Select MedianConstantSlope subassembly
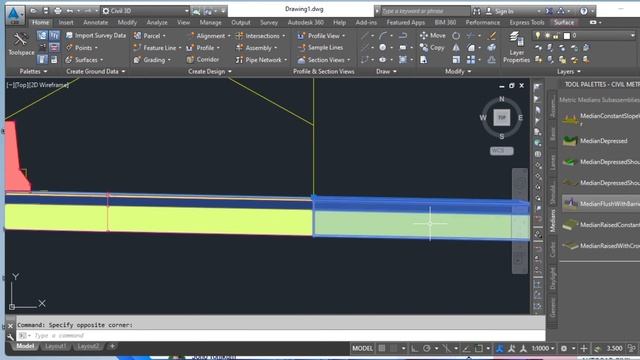This screenshot has height=360, width=640. click(601, 118)
